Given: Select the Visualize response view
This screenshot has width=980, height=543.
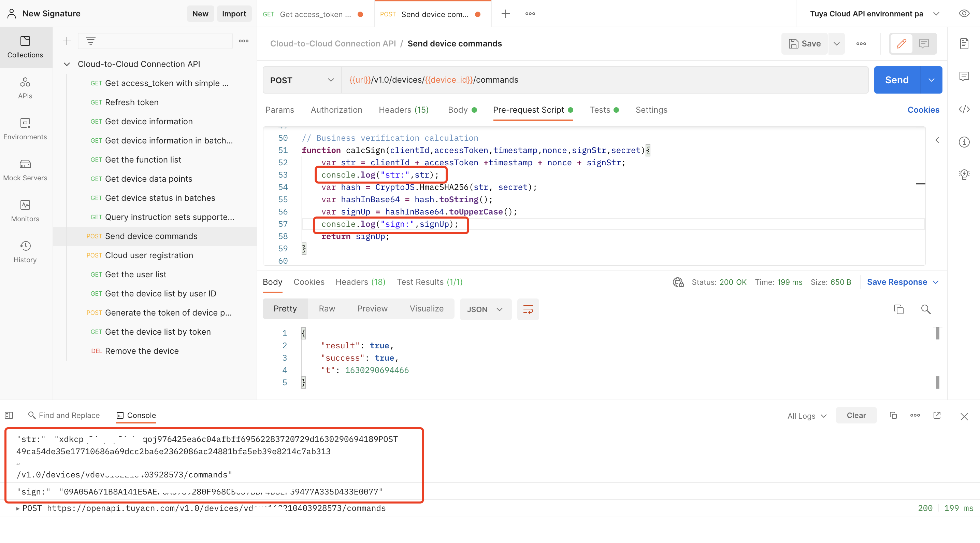Looking at the screenshot, I should pyautogui.click(x=427, y=309).
